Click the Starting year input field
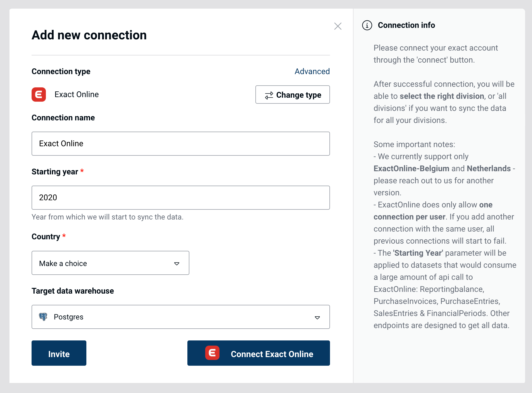Viewport: 532px width, 393px height. (181, 198)
